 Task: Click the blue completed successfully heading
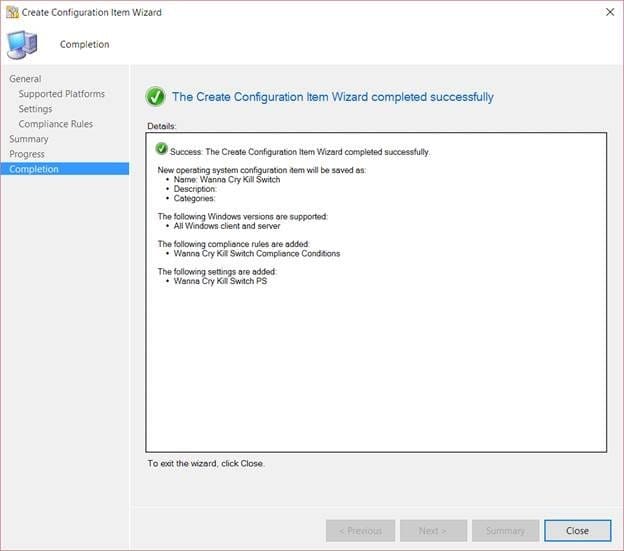333,97
